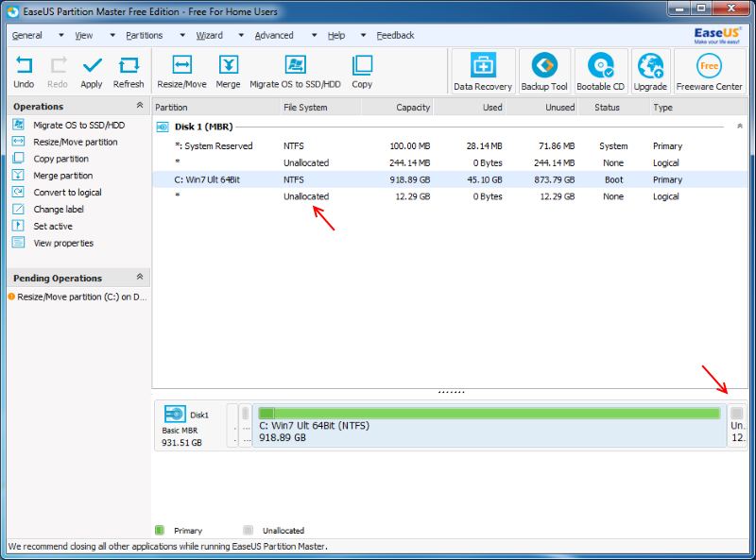Click the green Primary legend swatch
This screenshot has height=560, width=756.
pos(160,530)
